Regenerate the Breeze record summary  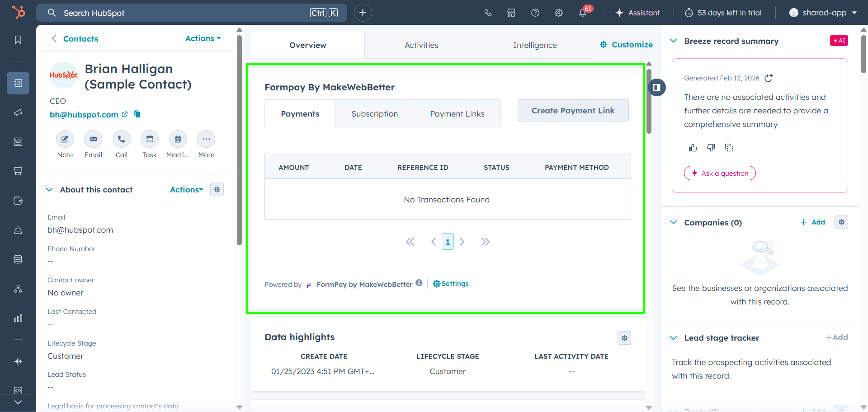pyautogui.click(x=769, y=78)
